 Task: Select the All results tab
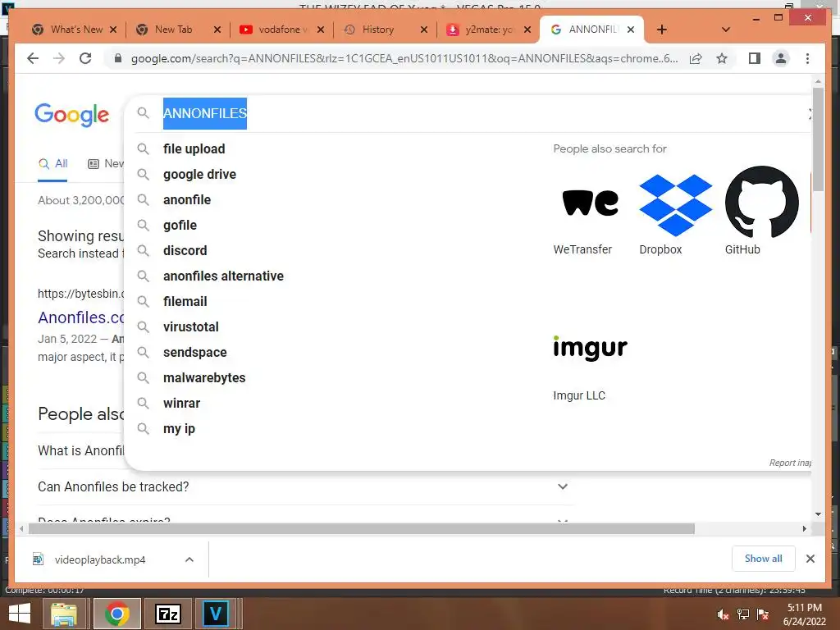[52, 164]
